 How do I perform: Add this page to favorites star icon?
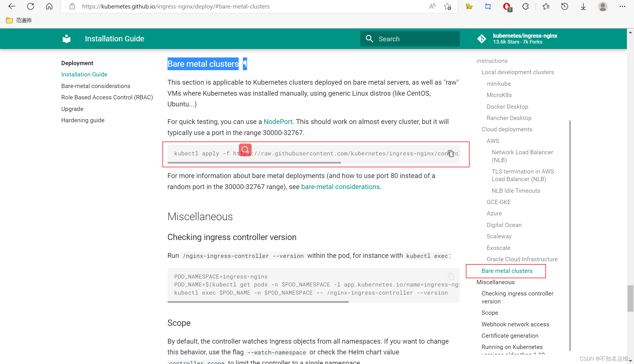[x=448, y=6]
